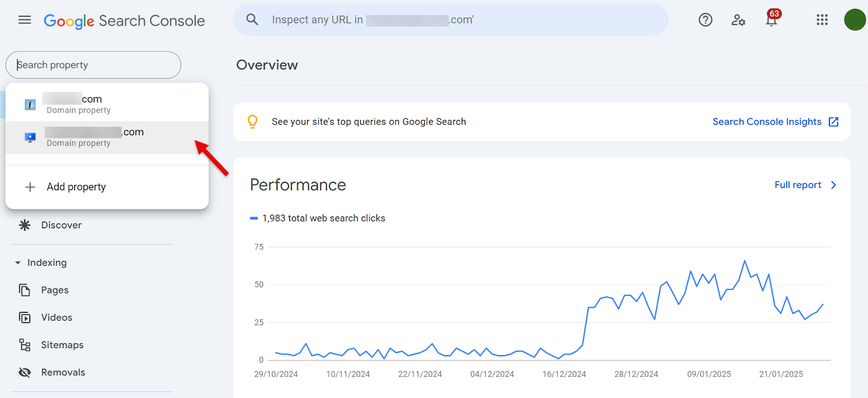This screenshot has height=398, width=868.
Task: Select the second .com domain property
Action: tap(107, 138)
